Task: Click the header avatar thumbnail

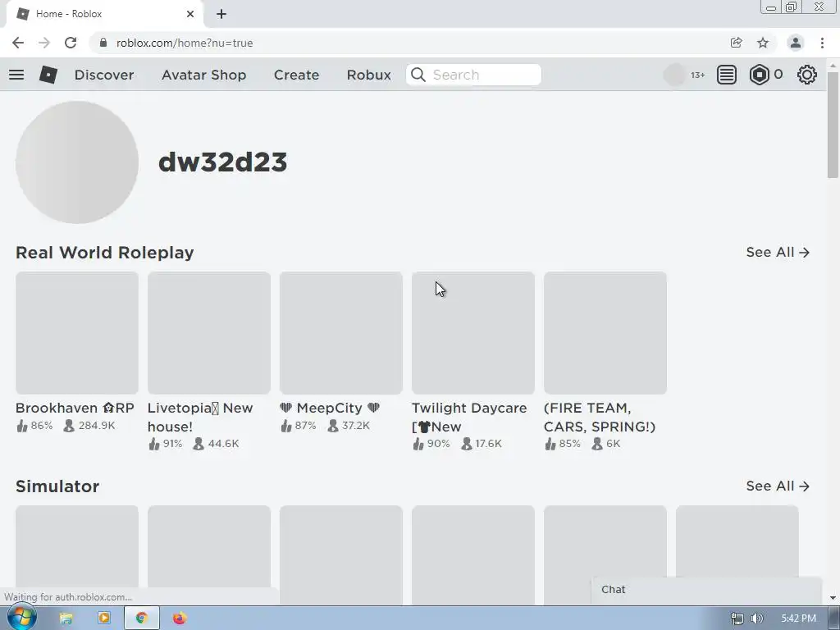Action: pos(674,75)
